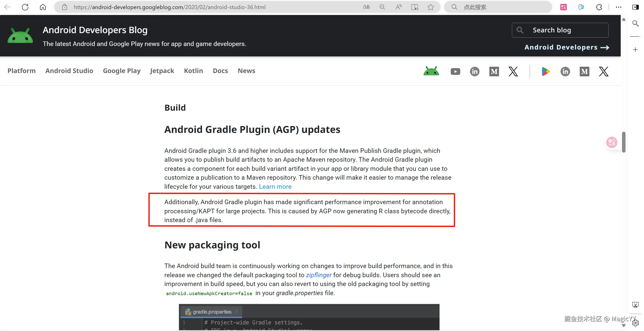Click the browser home icon
The width and height of the screenshot is (644, 331).
pyautogui.click(x=43, y=7)
